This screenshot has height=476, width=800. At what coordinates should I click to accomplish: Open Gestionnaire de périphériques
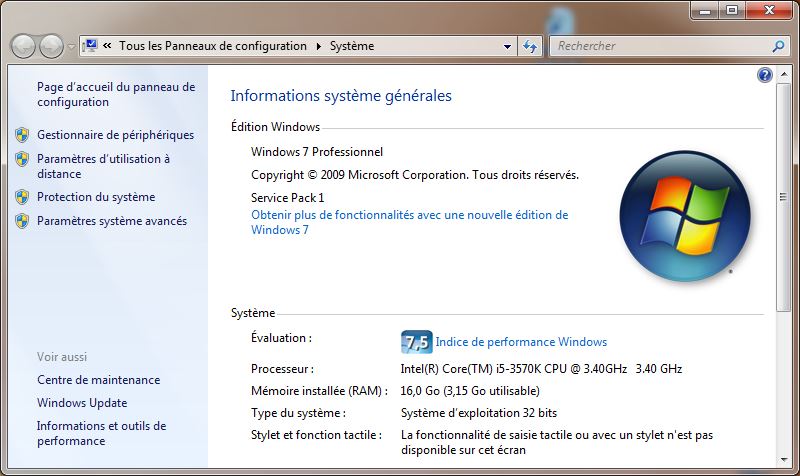[x=115, y=135]
